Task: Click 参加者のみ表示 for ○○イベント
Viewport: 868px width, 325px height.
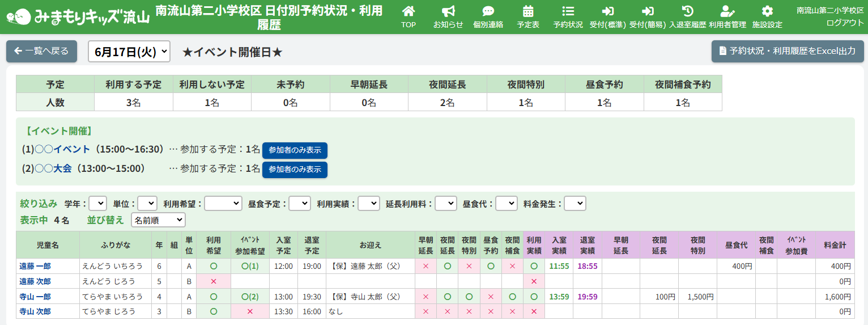Action: pyautogui.click(x=295, y=150)
